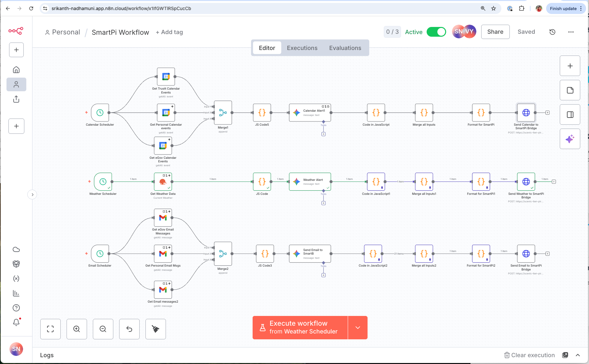589x364 pixels.
Task: Open the Execute workflow dropdown arrow
Action: click(357, 327)
